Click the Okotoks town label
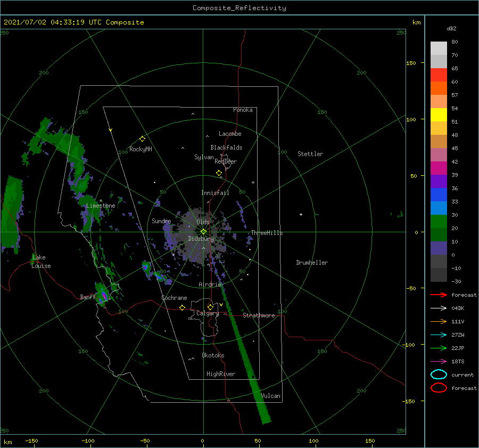Screen dimensions: 479x448 (213, 355)
